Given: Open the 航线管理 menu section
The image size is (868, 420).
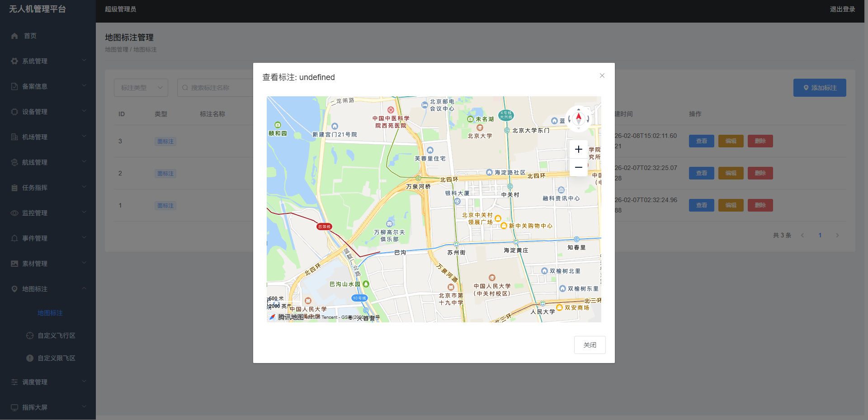Looking at the screenshot, I should pyautogui.click(x=47, y=162).
